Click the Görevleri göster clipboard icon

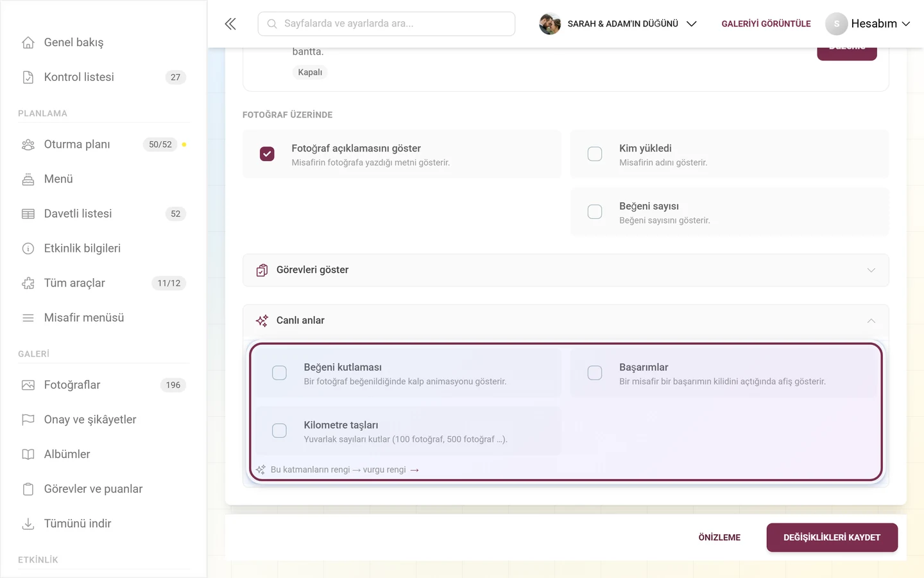(x=262, y=270)
